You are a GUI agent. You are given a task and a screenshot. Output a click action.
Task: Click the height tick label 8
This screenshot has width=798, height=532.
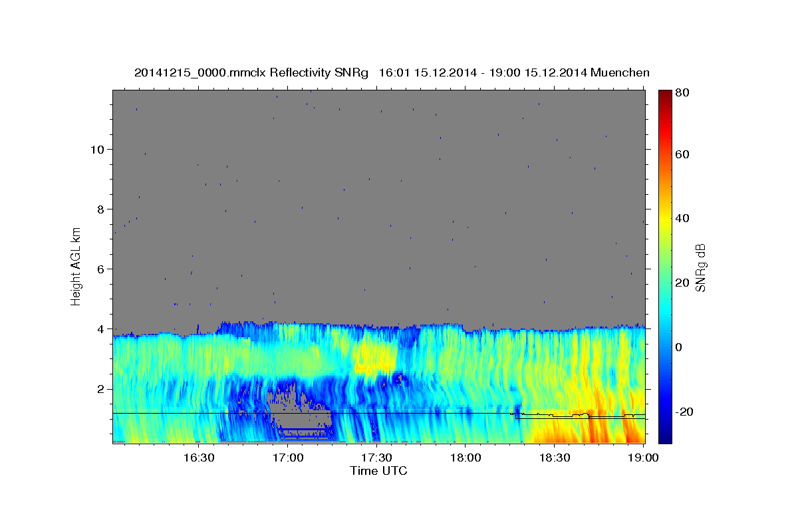click(101, 209)
